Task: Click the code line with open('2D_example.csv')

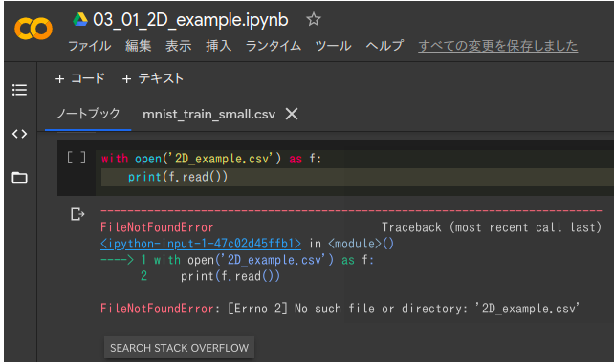Action: [x=211, y=159]
